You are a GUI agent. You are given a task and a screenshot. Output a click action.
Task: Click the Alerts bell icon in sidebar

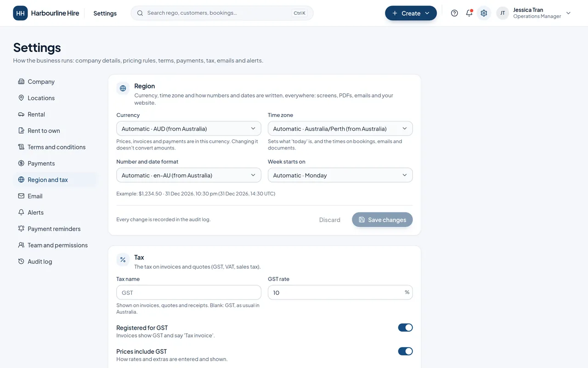click(21, 213)
